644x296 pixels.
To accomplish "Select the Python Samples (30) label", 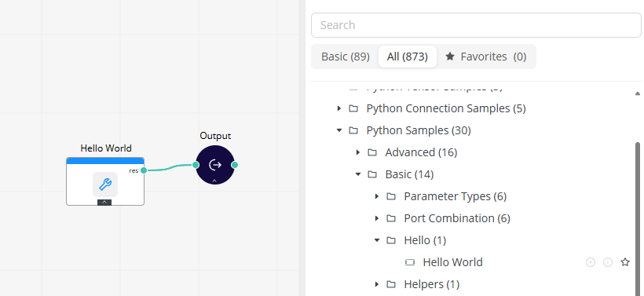I will [x=419, y=130].
